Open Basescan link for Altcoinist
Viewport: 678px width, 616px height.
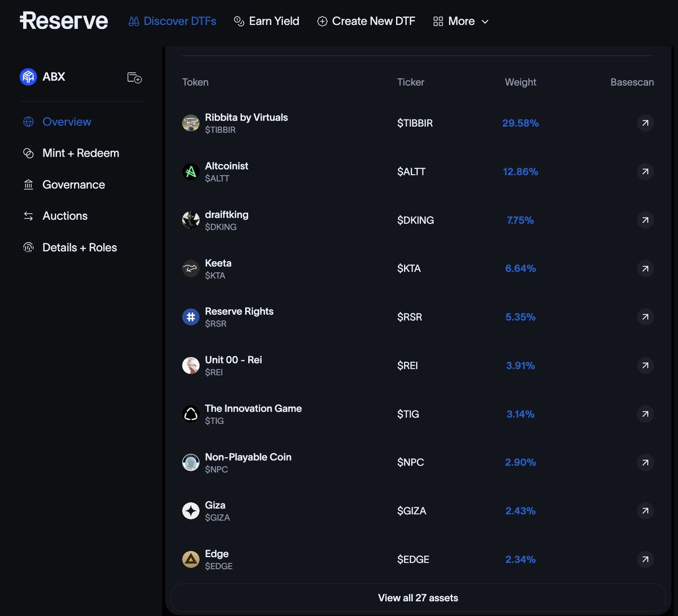click(645, 171)
